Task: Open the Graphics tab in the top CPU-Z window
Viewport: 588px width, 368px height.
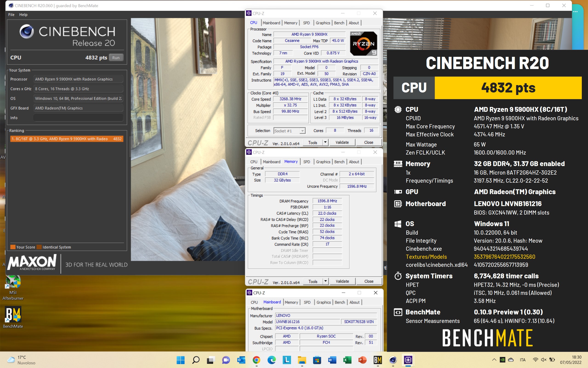Action: 323,23
